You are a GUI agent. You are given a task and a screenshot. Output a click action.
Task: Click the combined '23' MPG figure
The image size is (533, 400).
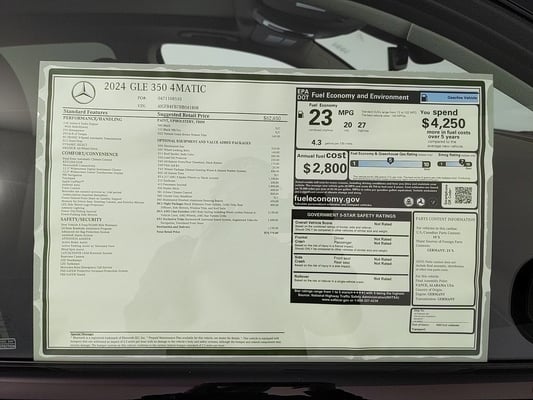(321, 118)
